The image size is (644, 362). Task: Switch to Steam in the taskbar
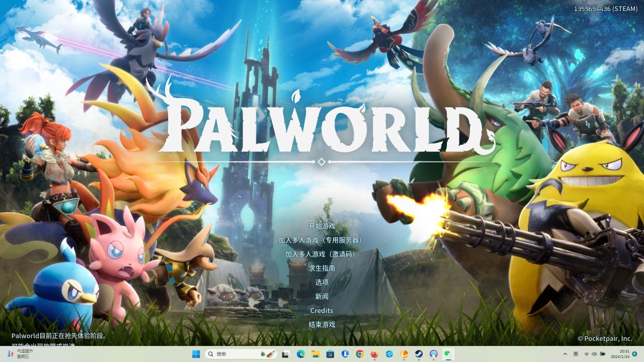419,354
